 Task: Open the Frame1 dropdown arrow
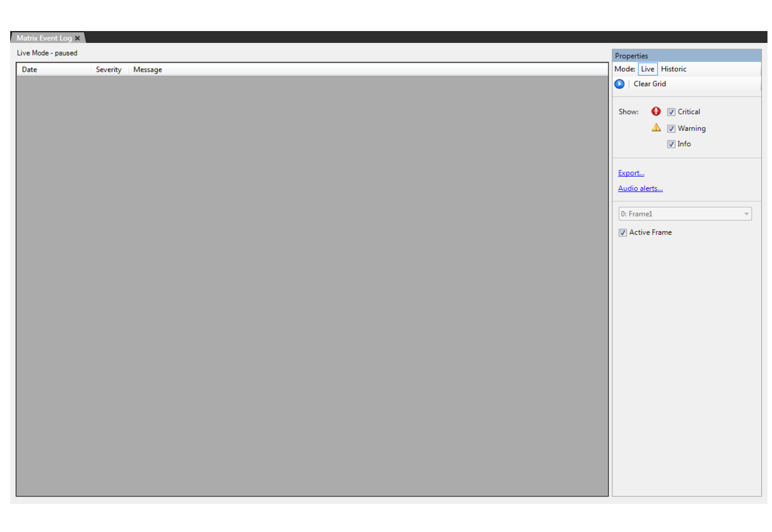coord(746,214)
